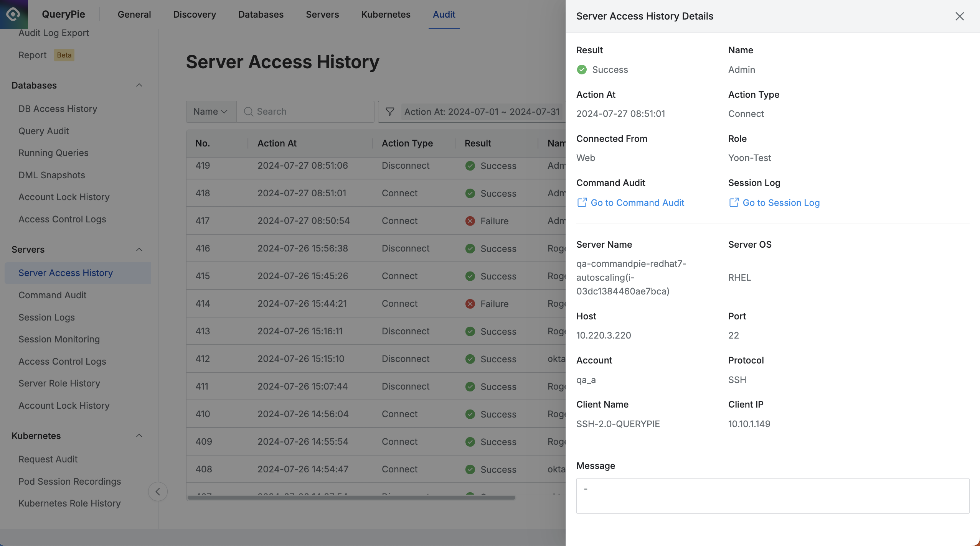Open the Kubernetes top navigation tab
Image resolution: width=980 pixels, height=546 pixels.
pyautogui.click(x=386, y=15)
